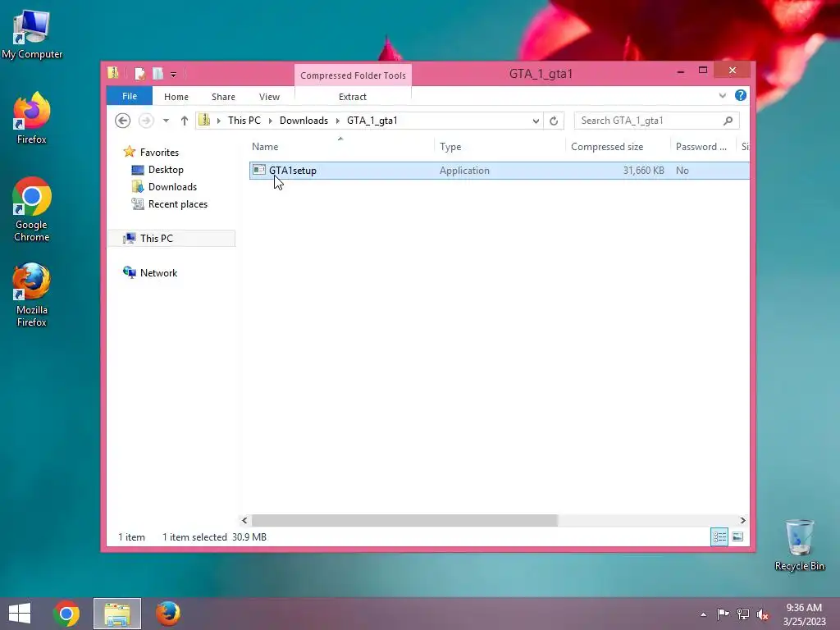
Task: Expand breadcrumb arrow after Downloads
Action: coord(337,121)
